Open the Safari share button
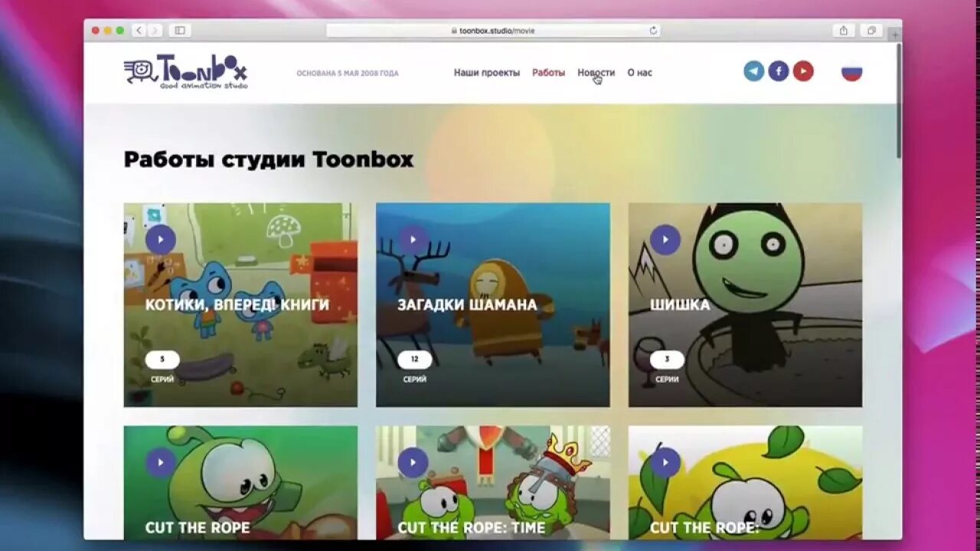 pyautogui.click(x=843, y=31)
